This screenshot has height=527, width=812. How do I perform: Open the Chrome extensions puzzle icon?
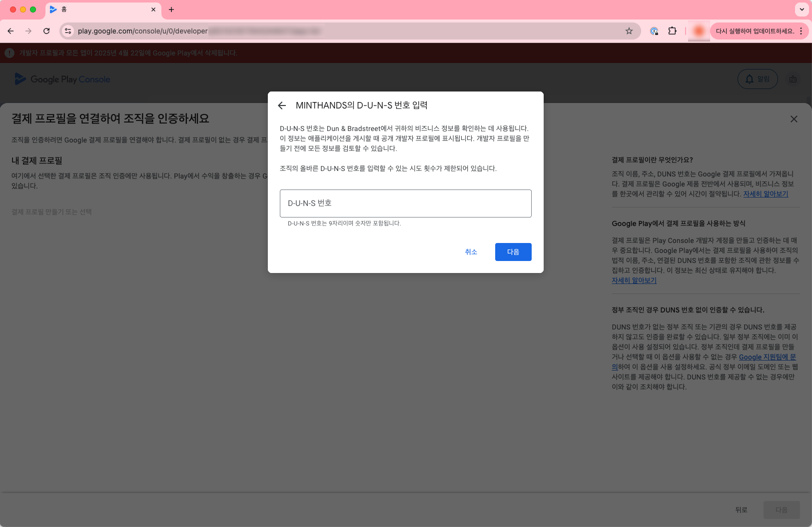point(672,31)
